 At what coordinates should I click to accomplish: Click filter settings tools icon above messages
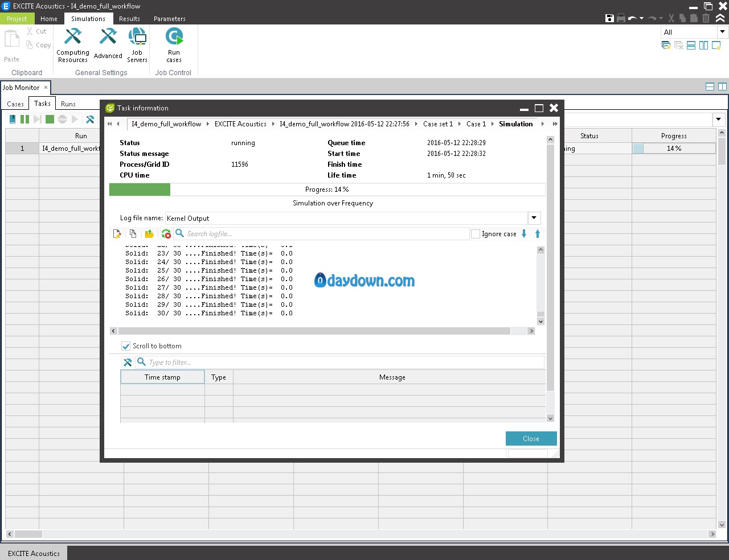pos(128,362)
